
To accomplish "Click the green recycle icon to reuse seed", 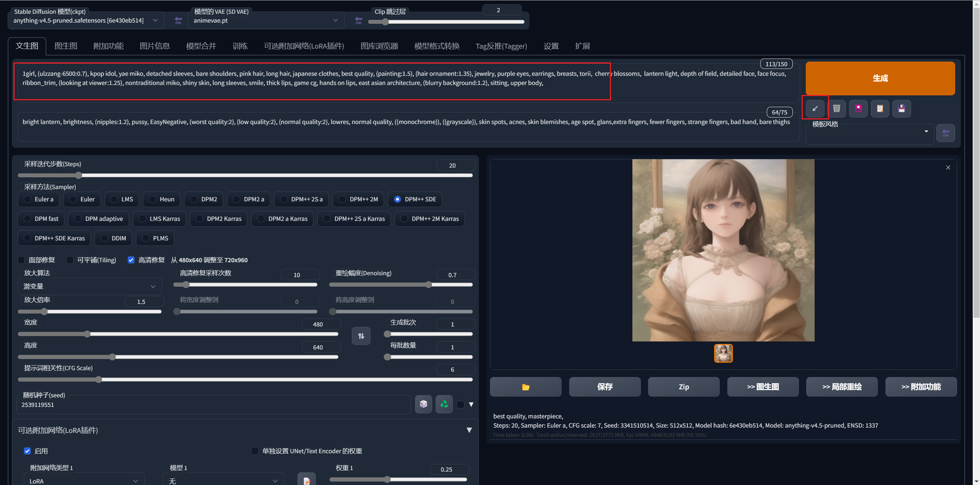I will click(444, 404).
